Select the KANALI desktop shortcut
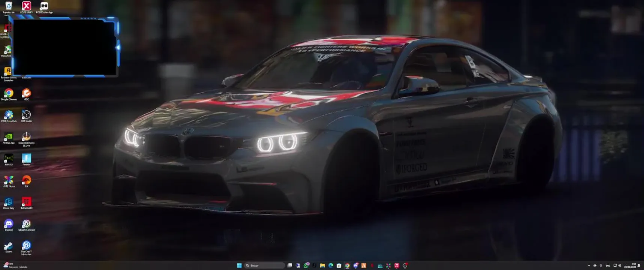Screen dimensions: 644x270 click(x=9, y=159)
